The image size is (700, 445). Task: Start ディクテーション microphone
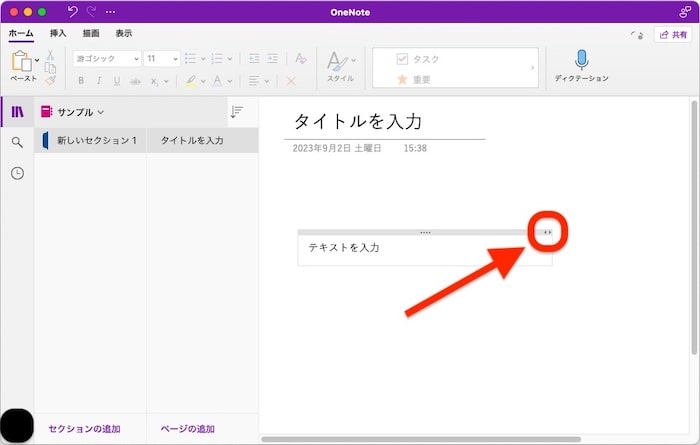pos(581,66)
